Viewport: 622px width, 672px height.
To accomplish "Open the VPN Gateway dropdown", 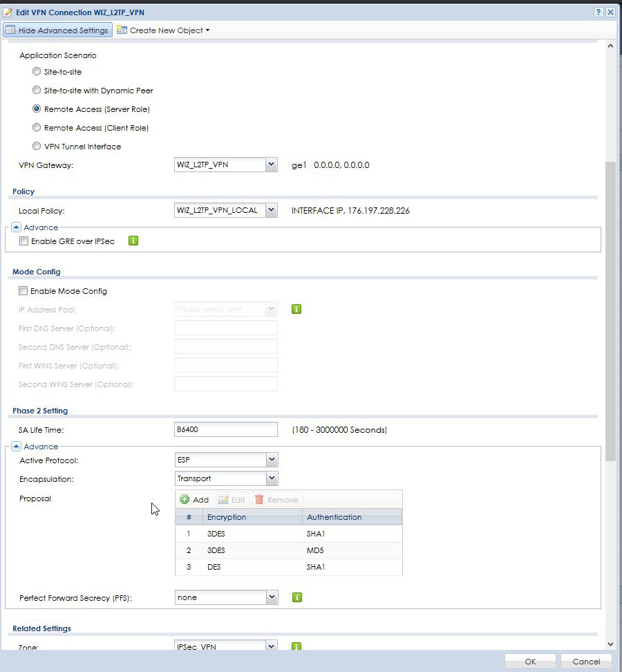I will (x=271, y=165).
